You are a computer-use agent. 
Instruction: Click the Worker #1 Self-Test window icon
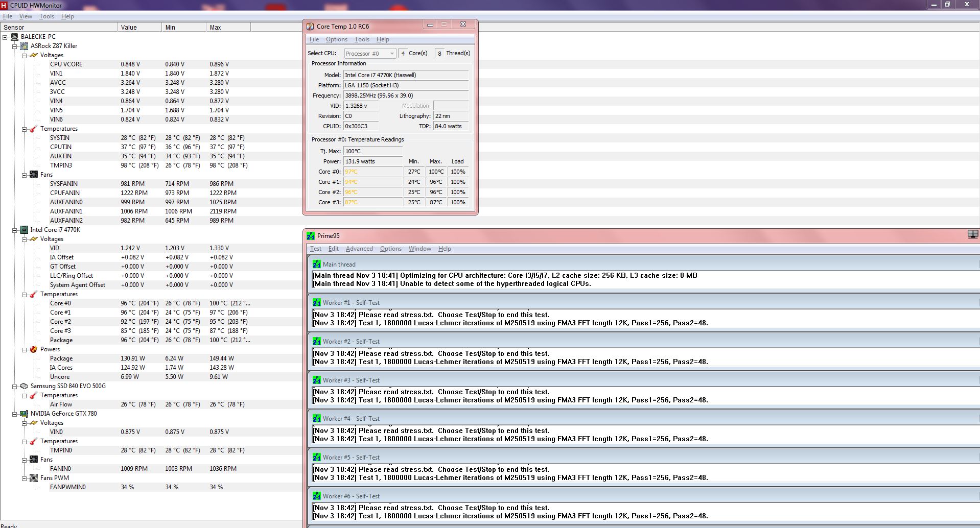[317, 302]
